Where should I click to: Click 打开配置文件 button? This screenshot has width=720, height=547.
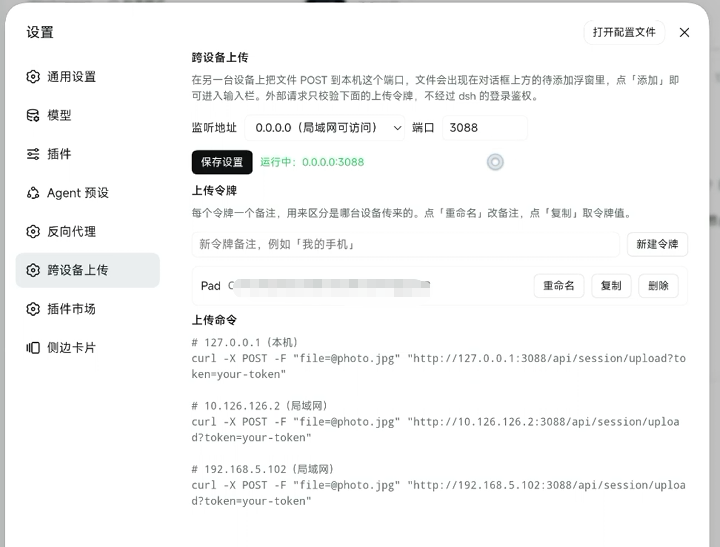click(624, 32)
